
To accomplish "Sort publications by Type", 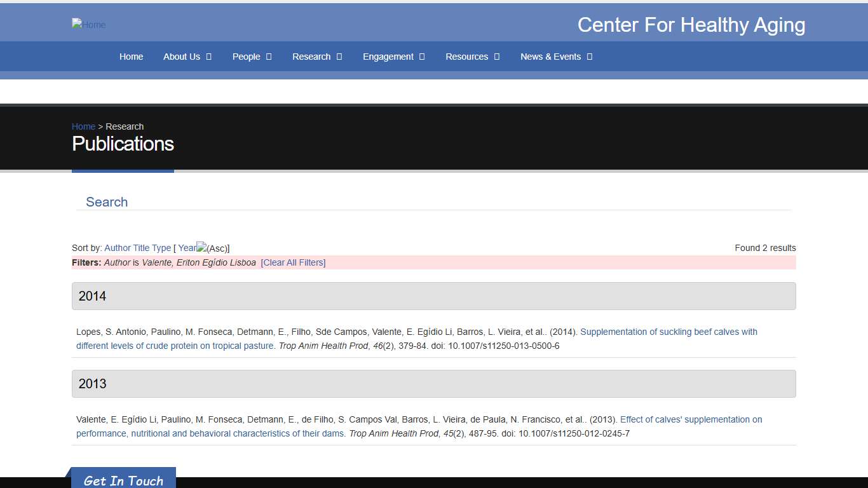I will 161,248.
